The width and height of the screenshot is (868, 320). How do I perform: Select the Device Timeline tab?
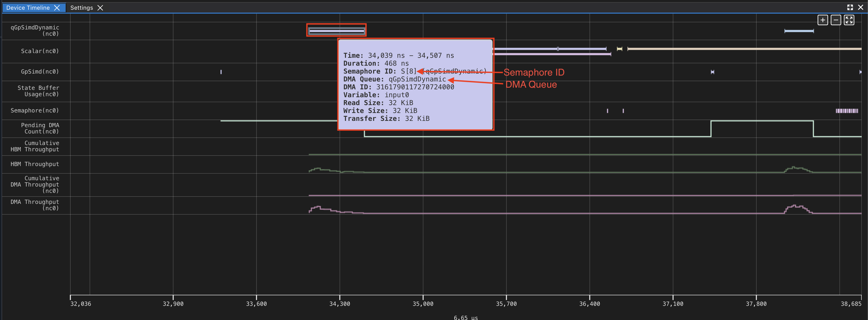pos(28,8)
